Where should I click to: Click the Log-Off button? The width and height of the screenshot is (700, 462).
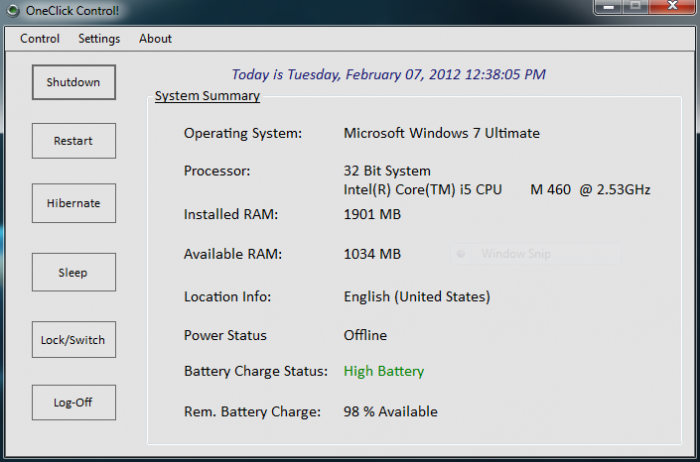tap(74, 403)
